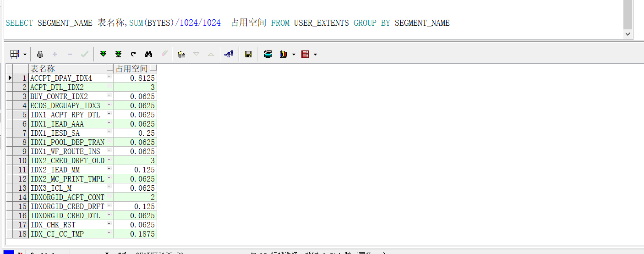Click the up triangle Previous record icon
This screenshot has width=644, height=254.
(x=211, y=54)
